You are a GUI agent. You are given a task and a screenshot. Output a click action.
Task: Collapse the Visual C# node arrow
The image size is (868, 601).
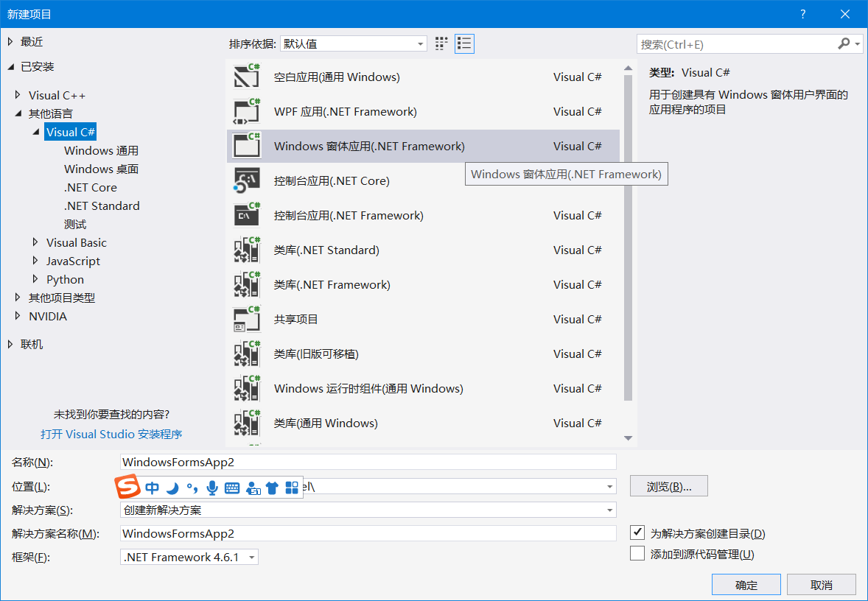click(x=36, y=132)
